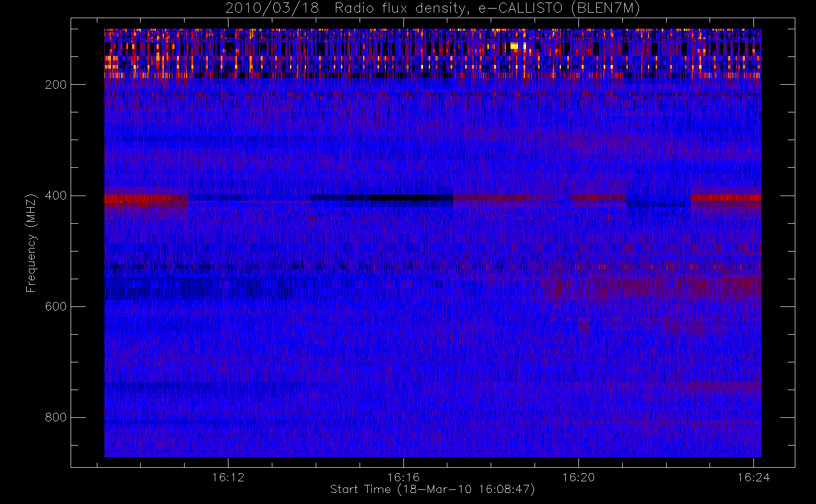Click the 16:24 time tick label
The image size is (816, 504).
753,477
